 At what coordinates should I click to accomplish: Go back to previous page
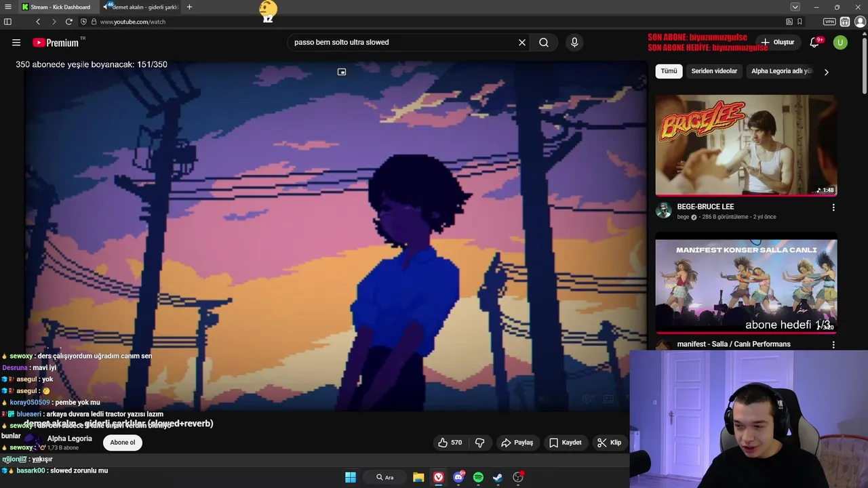(x=38, y=22)
